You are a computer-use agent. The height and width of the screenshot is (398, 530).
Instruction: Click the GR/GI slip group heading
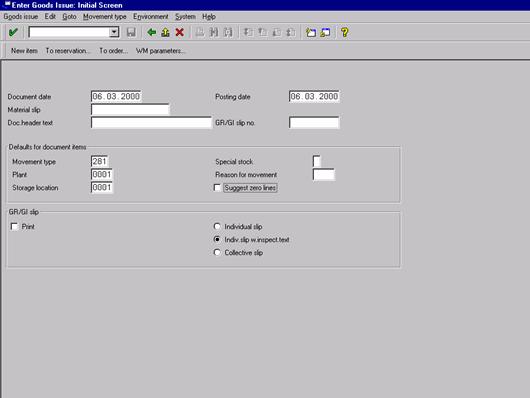tap(24, 212)
